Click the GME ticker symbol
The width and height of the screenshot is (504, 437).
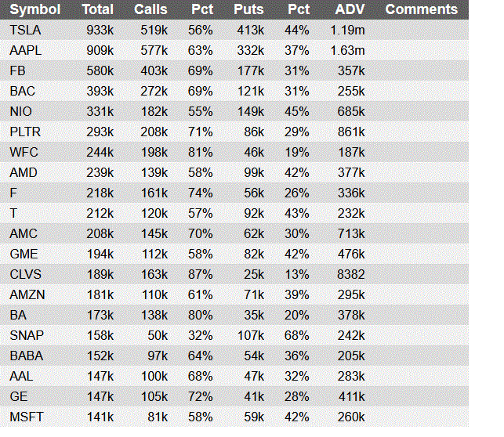[23, 255]
